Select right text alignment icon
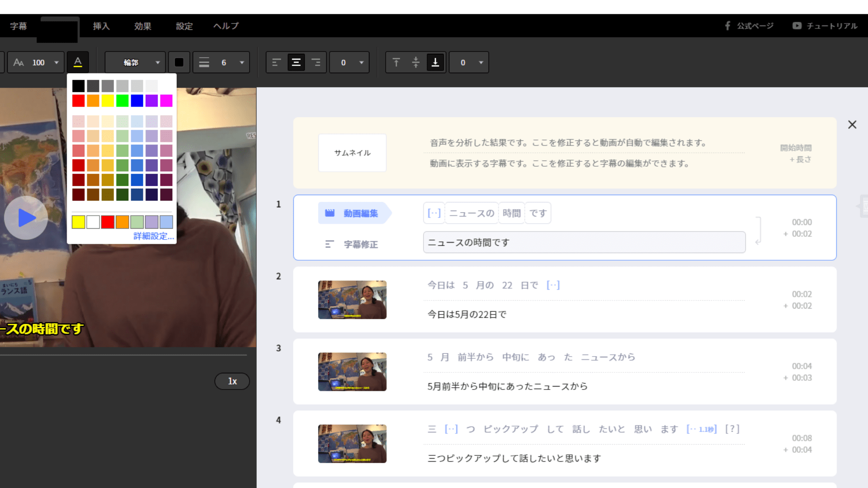Image resolution: width=868 pixels, height=488 pixels. tap(316, 62)
